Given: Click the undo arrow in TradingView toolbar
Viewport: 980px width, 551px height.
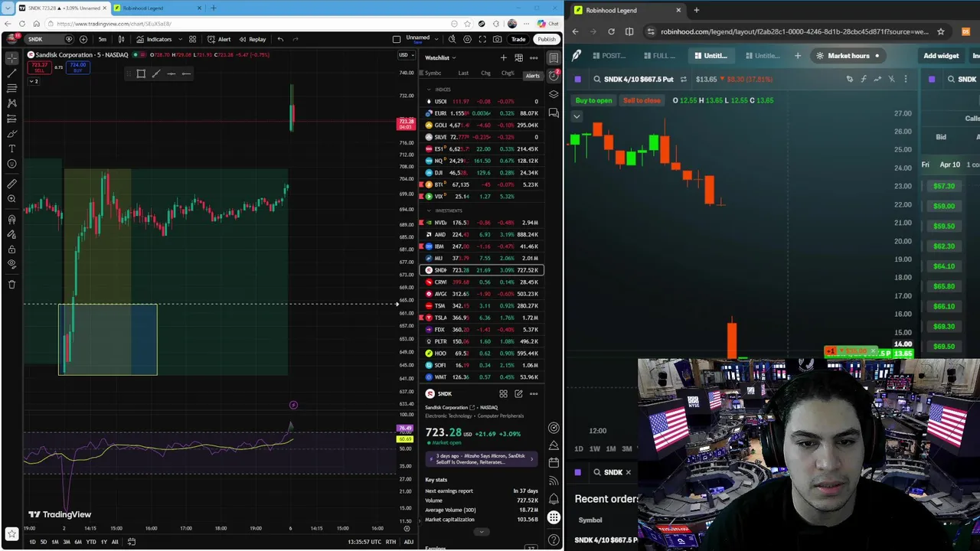Looking at the screenshot, I should (x=280, y=39).
